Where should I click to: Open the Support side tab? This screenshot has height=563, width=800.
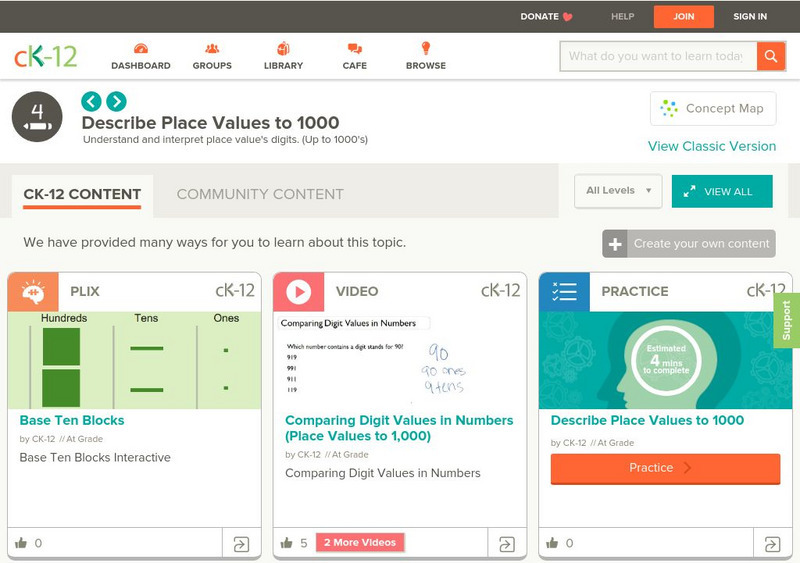point(787,321)
